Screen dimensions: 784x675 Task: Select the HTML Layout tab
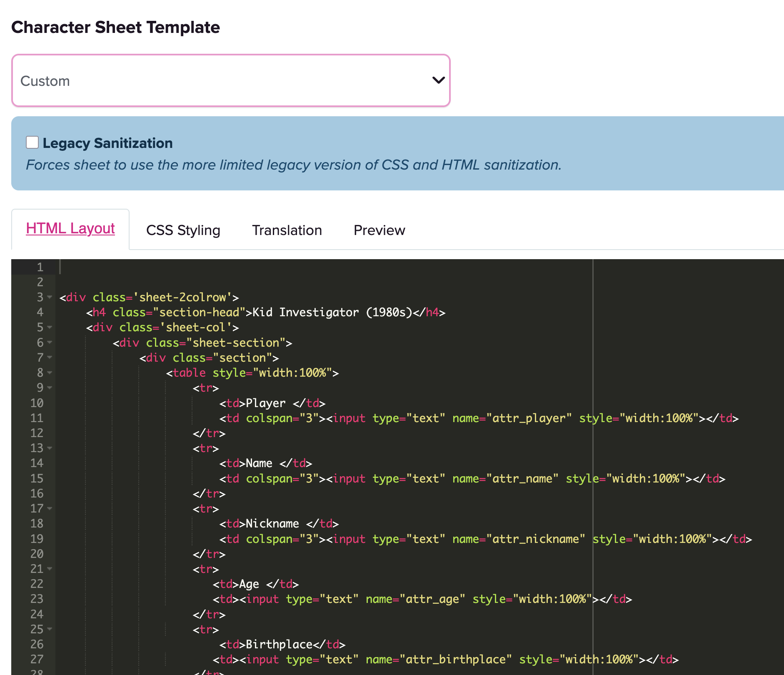coord(70,229)
